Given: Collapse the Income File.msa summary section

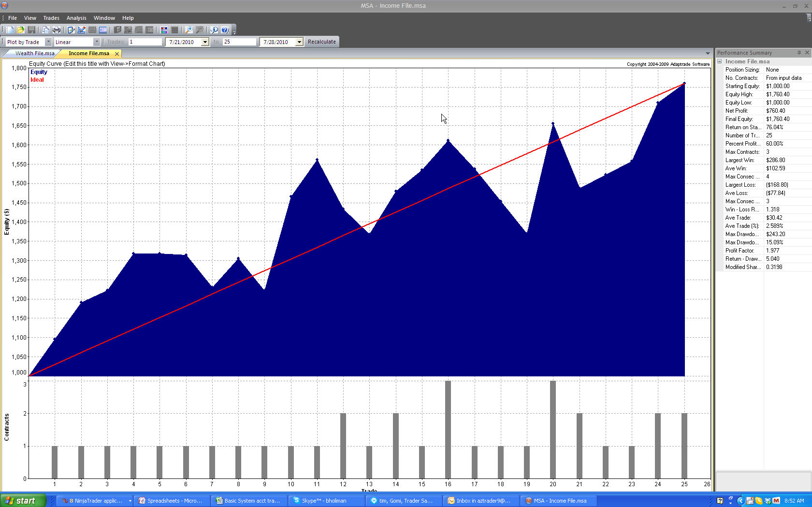Looking at the screenshot, I should click(719, 61).
